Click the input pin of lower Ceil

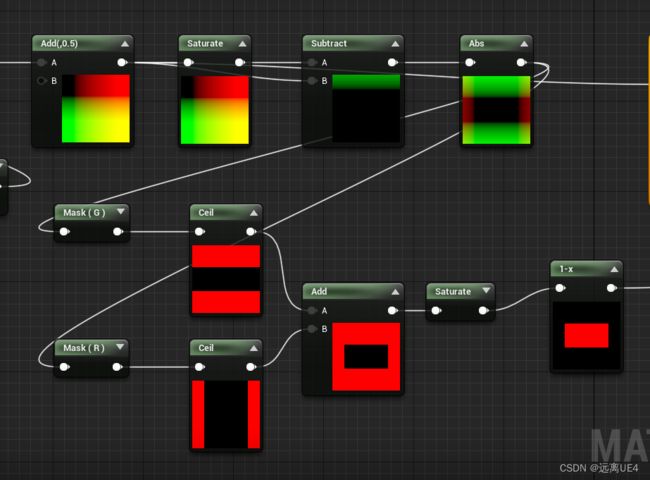200,367
